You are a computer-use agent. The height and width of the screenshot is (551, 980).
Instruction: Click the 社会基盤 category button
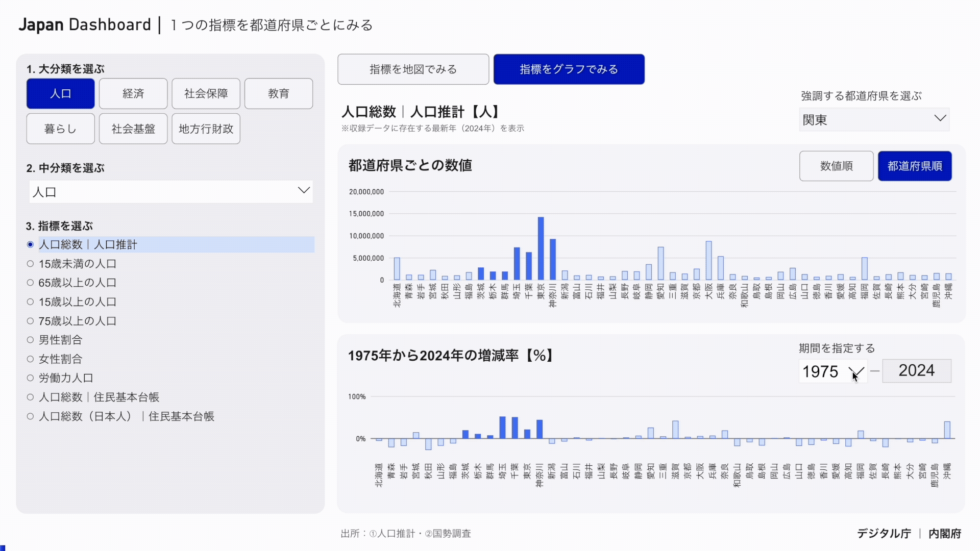(133, 129)
